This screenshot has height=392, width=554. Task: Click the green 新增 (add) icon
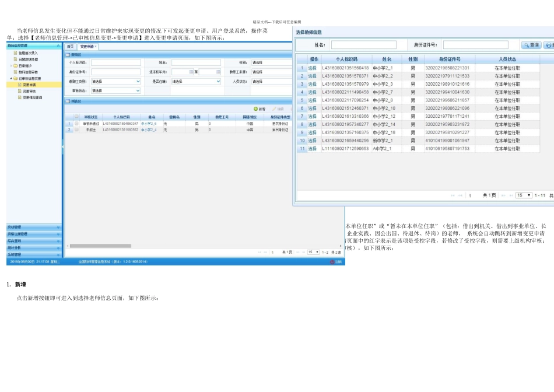(256, 109)
